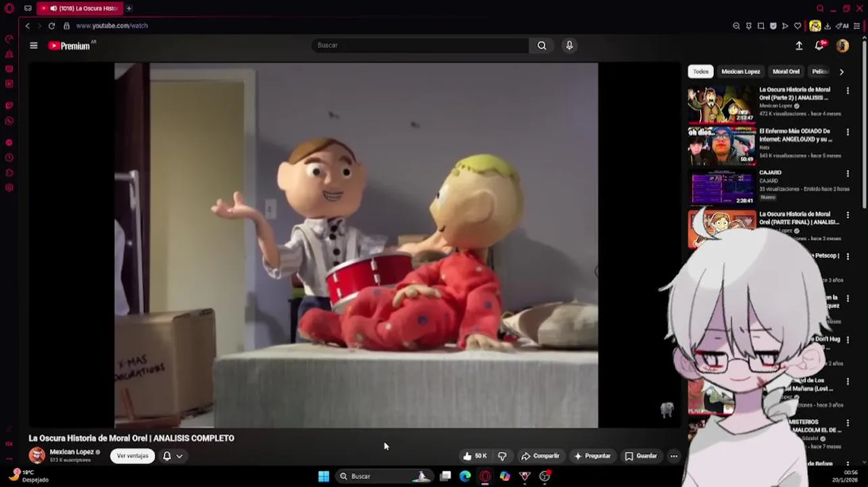Open Twitch in the Opera GX sidebar

pyautogui.click(x=9, y=106)
